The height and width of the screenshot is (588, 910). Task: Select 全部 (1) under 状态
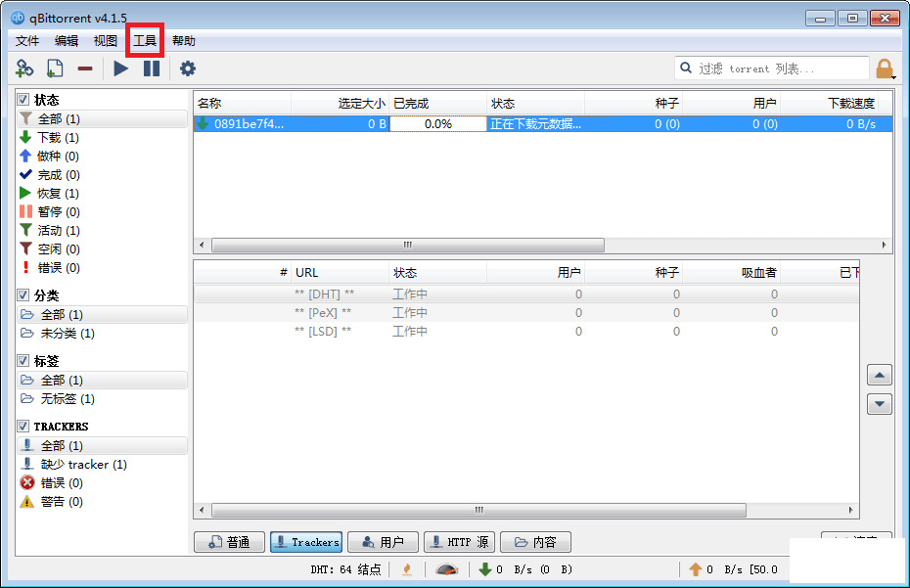tap(102, 119)
